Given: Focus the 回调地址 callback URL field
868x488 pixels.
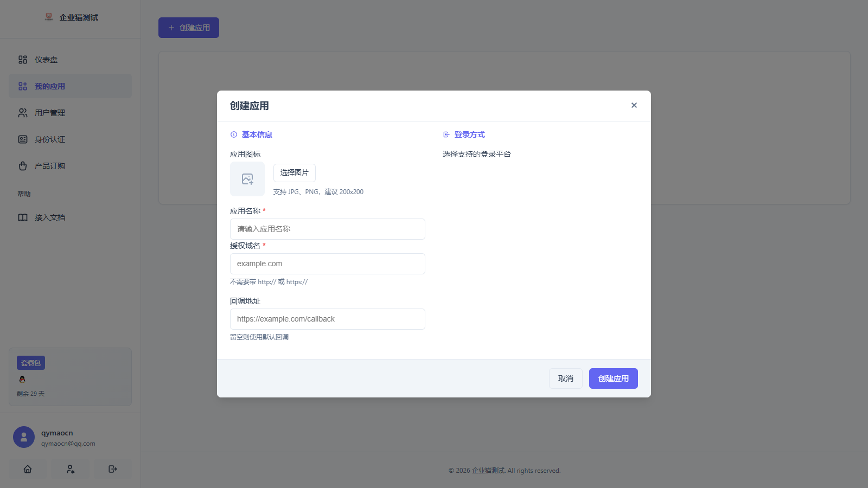Looking at the screenshot, I should [x=328, y=319].
